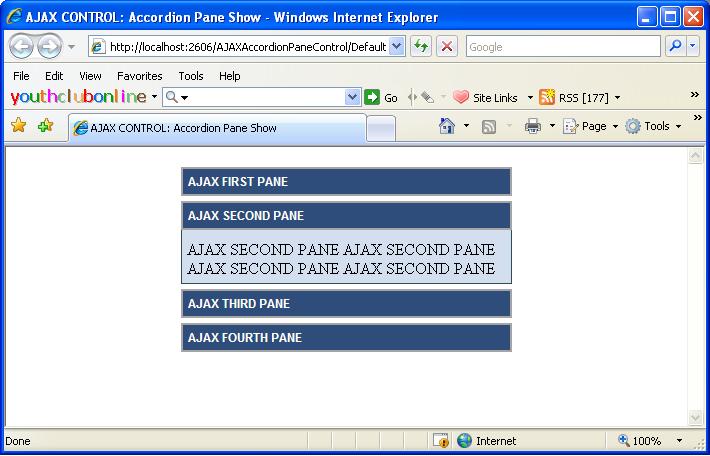Open the Favorites menu
The width and height of the screenshot is (710, 456).
pyautogui.click(x=139, y=76)
